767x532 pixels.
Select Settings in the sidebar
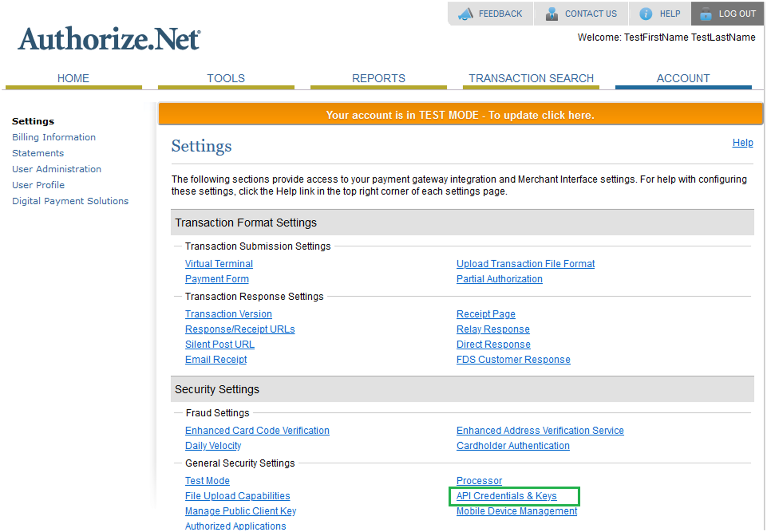click(x=33, y=121)
